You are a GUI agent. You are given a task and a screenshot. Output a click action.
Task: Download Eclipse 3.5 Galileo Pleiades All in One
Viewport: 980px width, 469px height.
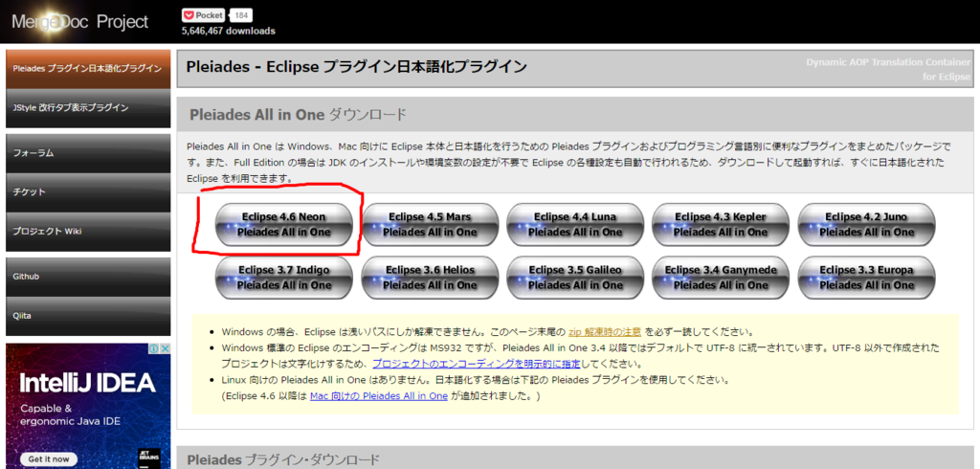(x=575, y=278)
